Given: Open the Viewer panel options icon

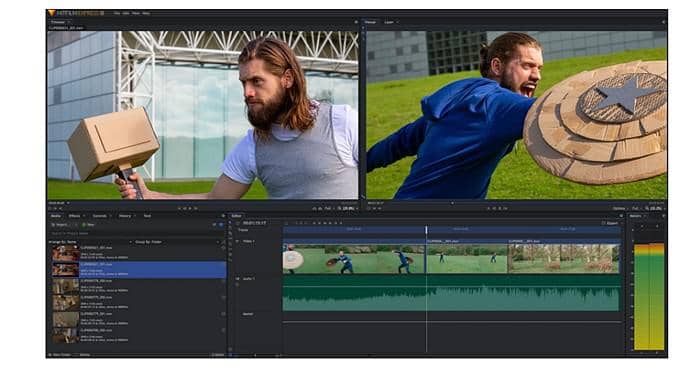Looking at the screenshot, I should click(663, 22).
